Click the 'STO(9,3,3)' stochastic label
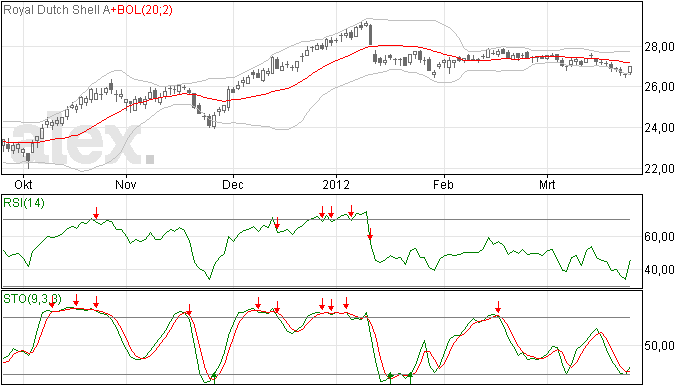Screen dimensions: 690x387 (x=33, y=299)
